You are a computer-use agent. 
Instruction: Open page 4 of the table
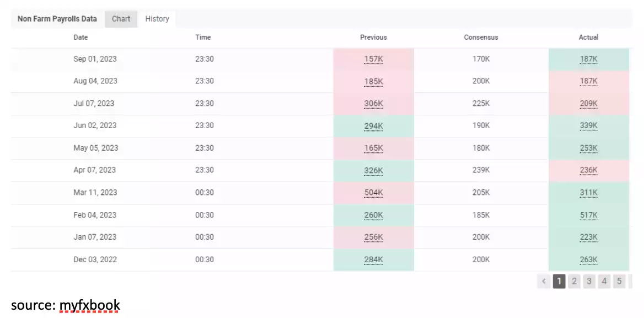604,282
